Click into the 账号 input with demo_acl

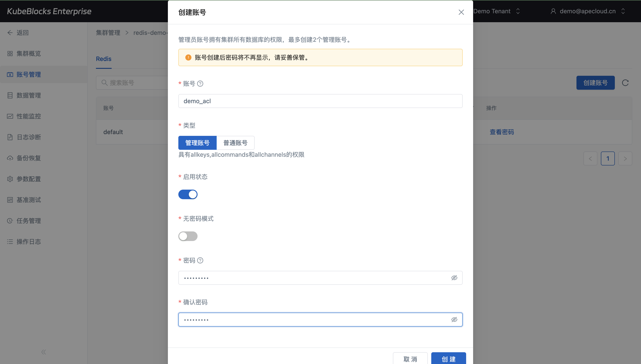point(320,101)
